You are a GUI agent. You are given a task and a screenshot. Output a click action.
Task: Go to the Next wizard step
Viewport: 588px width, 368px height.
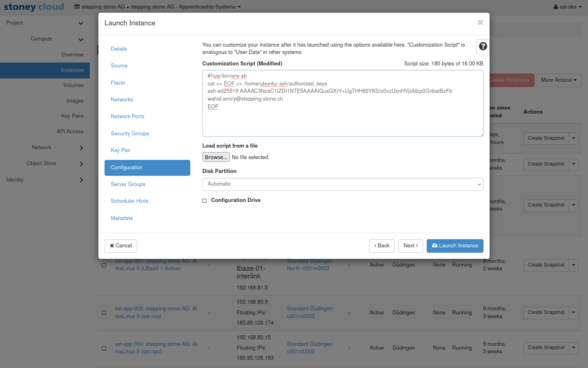410,246
